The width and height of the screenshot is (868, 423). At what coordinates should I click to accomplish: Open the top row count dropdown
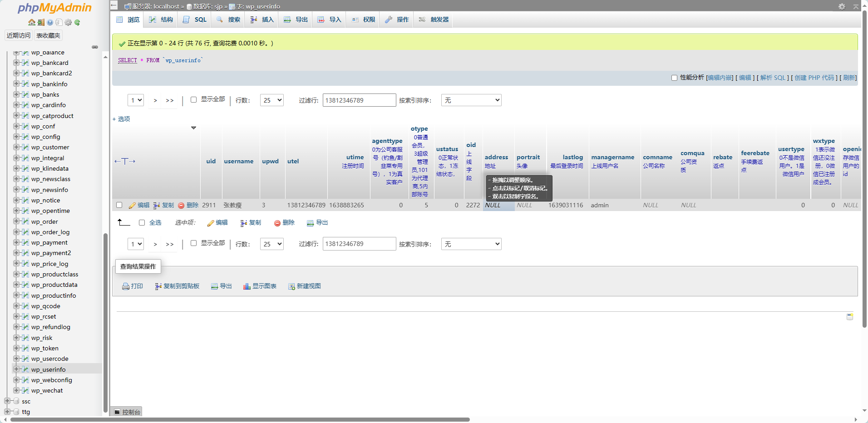click(x=271, y=100)
